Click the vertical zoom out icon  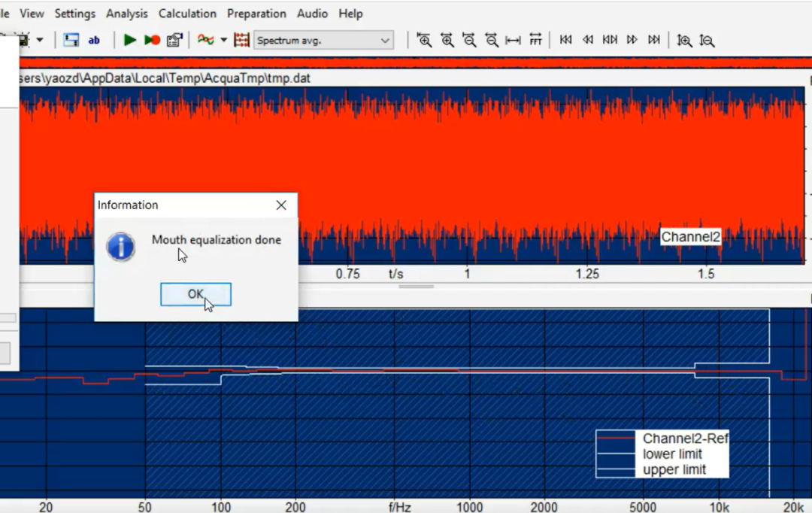point(707,40)
